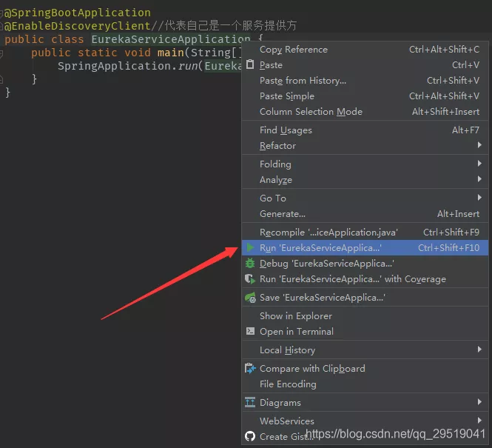Click the Paste clipboard icon
This screenshot has width=492, height=448.
[x=250, y=64]
